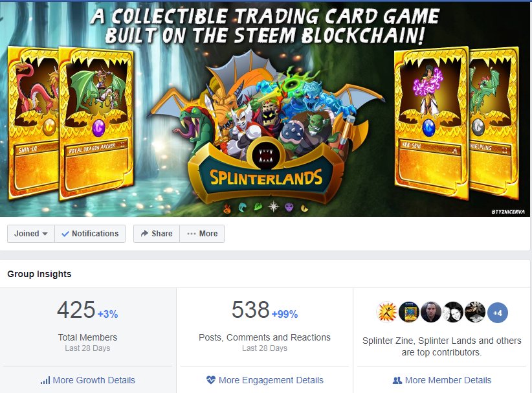Open Splinter Zine contributor avatar
This screenshot has width=532, height=393.
(x=387, y=312)
